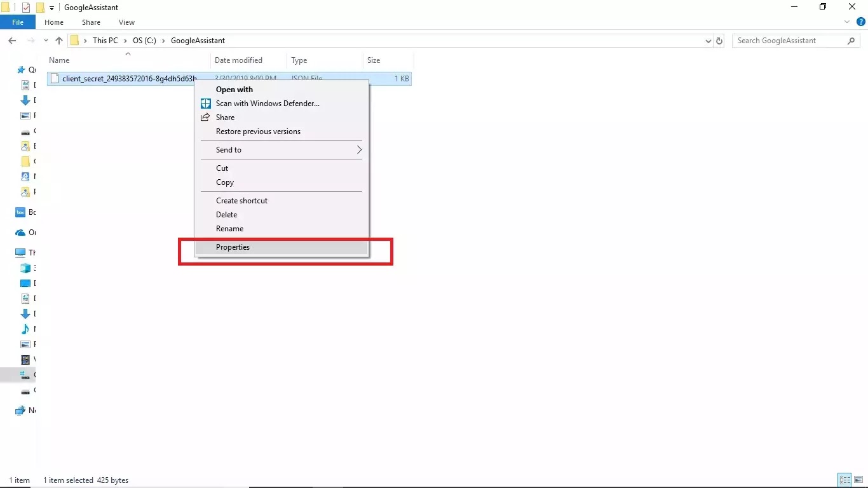Click the search magnifier icon
868x488 pixels.
pyautogui.click(x=851, y=41)
